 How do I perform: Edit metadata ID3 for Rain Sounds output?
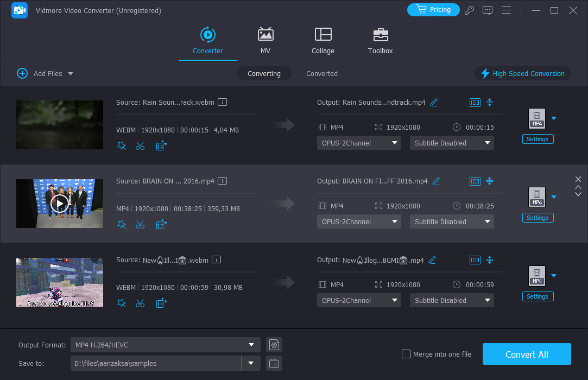[x=475, y=103]
